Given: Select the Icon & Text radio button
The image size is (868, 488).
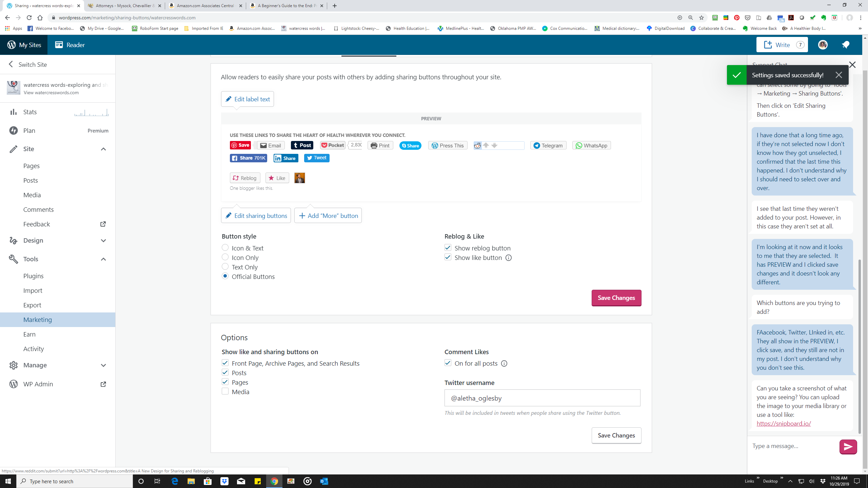Looking at the screenshot, I should [x=225, y=248].
